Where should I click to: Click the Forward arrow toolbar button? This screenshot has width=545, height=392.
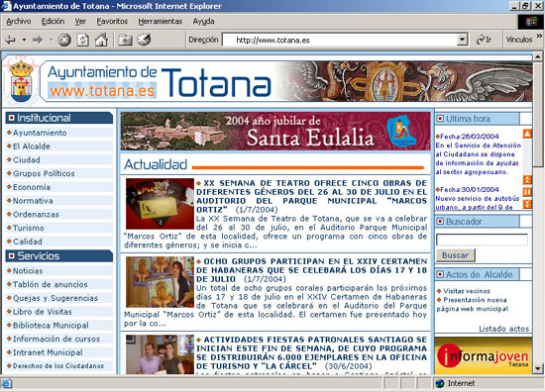(x=38, y=40)
